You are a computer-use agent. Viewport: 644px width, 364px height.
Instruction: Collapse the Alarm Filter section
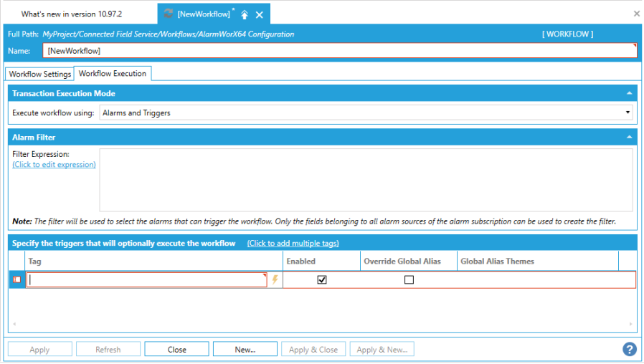pyautogui.click(x=629, y=137)
